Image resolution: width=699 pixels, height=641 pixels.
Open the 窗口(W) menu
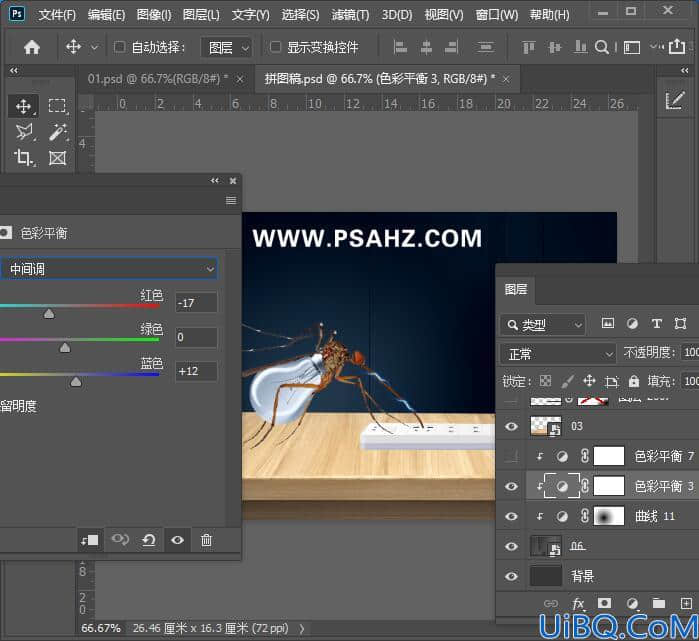click(497, 15)
